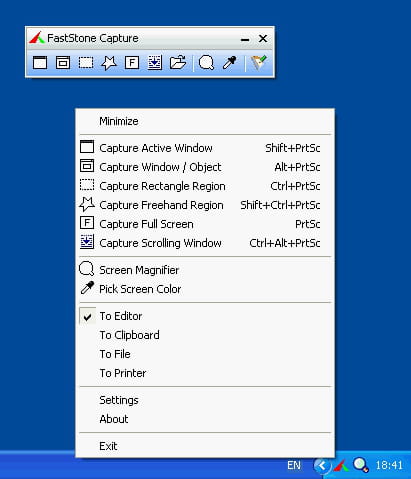411x479 pixels.
Task: Open file folder icon in toolbar
Action: click(178, 63)
